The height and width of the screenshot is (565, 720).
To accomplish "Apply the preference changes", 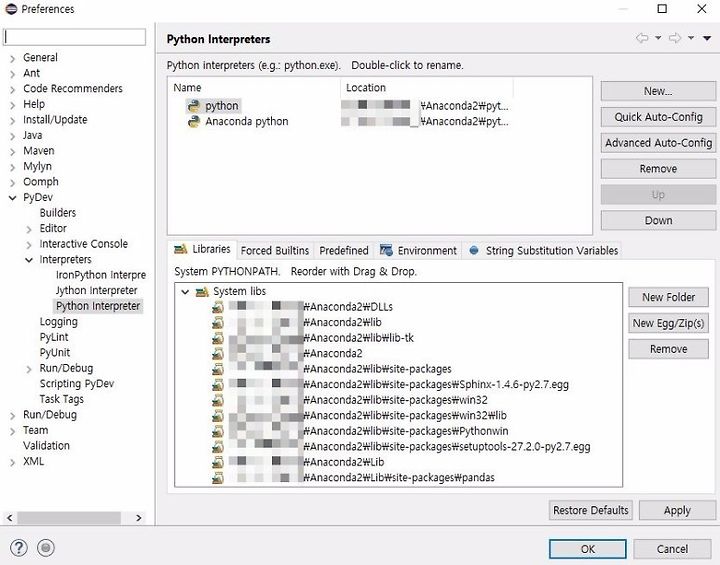I will [677, 510].
